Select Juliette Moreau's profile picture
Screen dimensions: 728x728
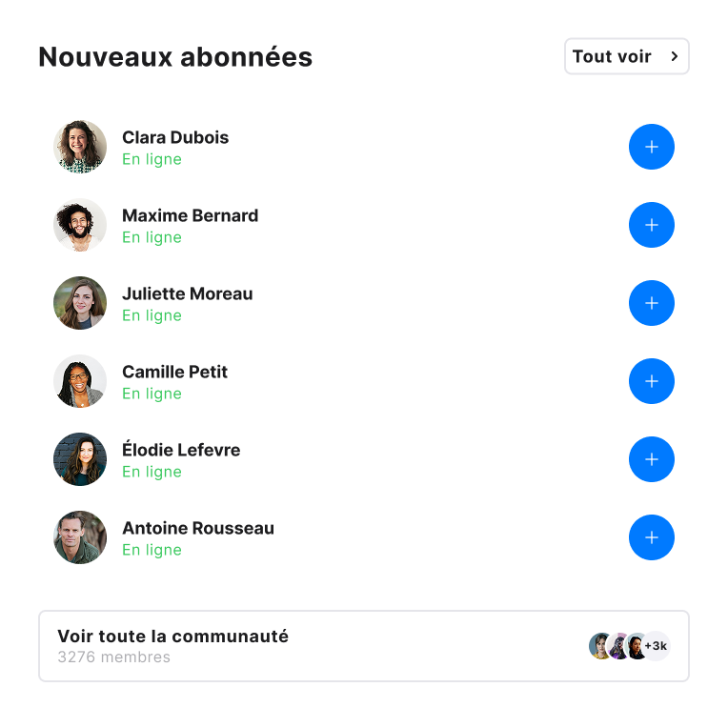coord(80,303)
